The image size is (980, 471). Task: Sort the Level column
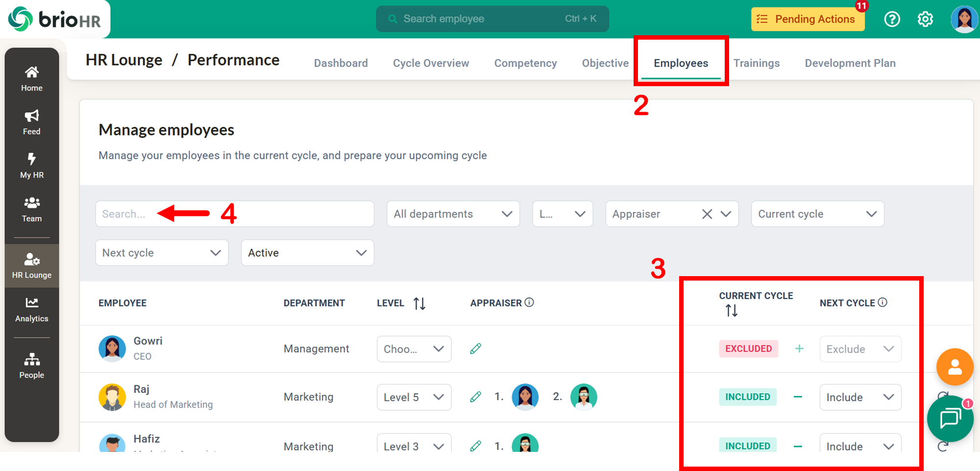tap(419, 304)
